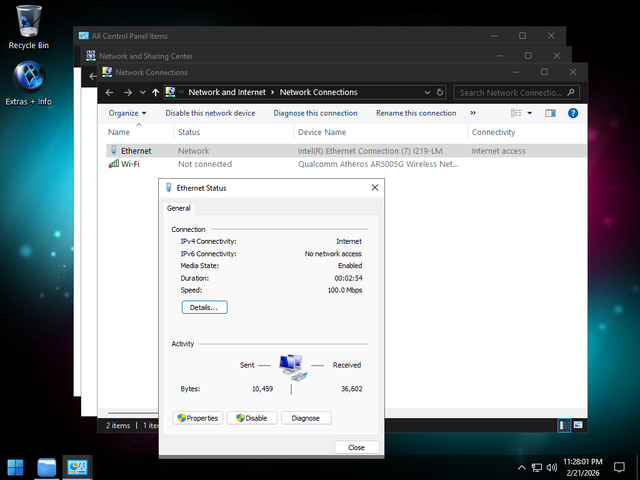Click the Change your view icon
The width and height of the screenshot is (640, 480).
(516, 113)
